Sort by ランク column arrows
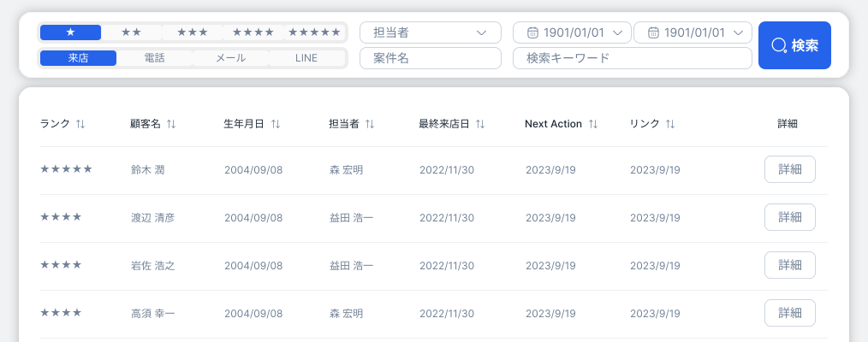Viewport: 868px width, 342px height. [x=80, y=124]
